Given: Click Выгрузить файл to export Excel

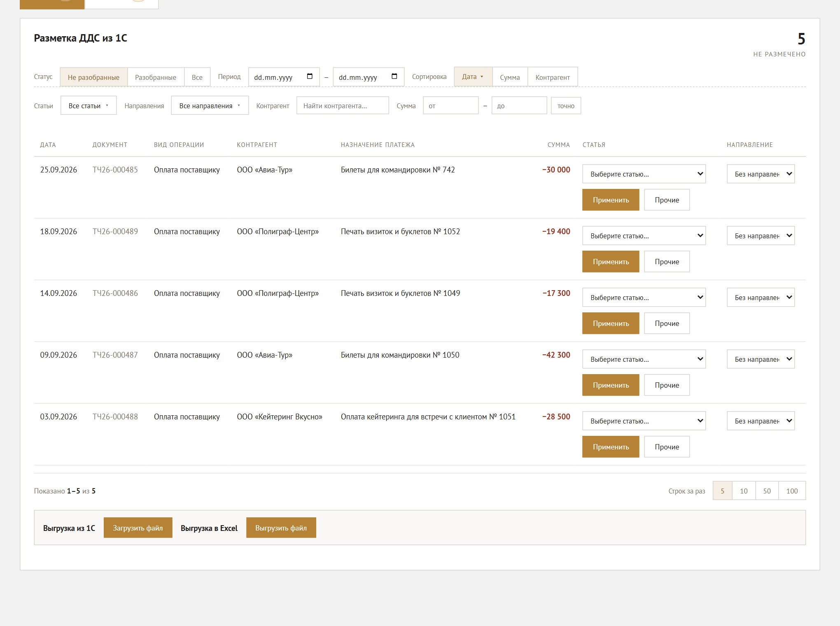Looking at the screenshot, I should (281, 528).
